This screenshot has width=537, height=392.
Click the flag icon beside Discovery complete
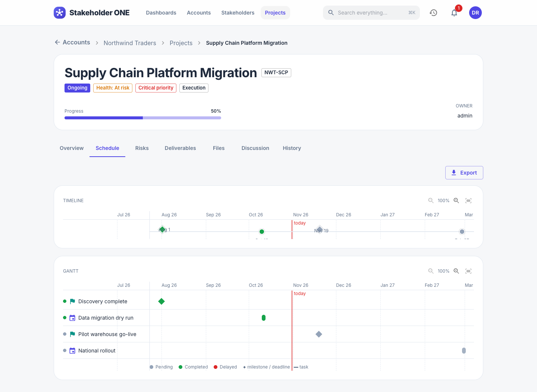[72, 301]
